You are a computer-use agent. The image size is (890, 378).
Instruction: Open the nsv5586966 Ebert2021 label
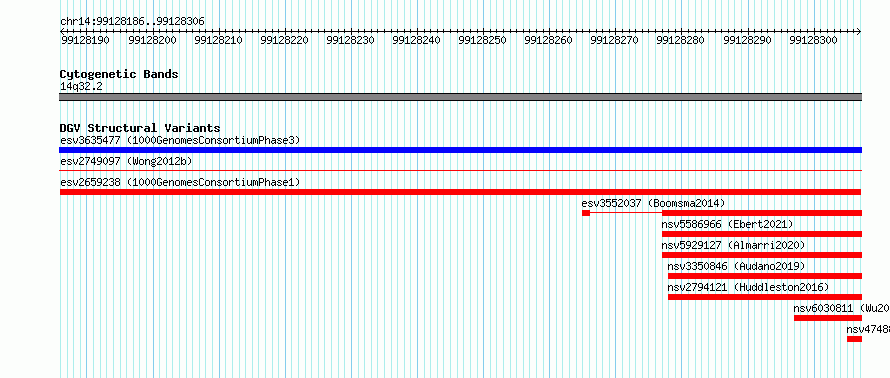tap(727, 224)
